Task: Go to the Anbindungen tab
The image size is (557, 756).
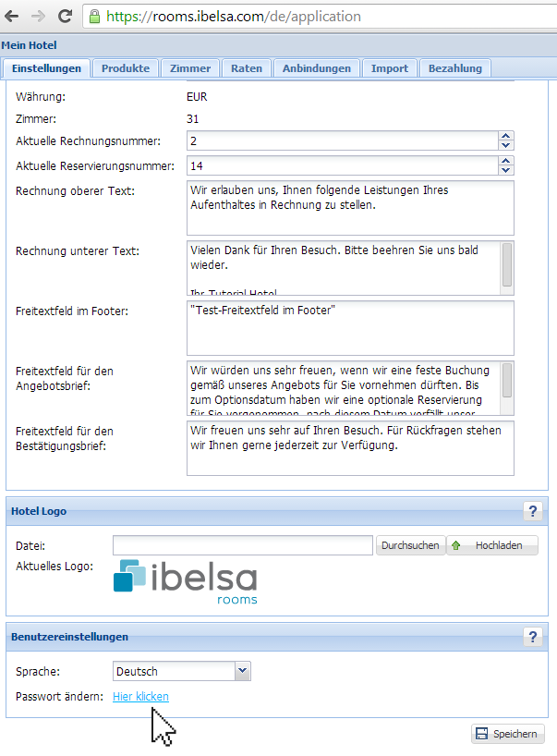Action: 316,68
